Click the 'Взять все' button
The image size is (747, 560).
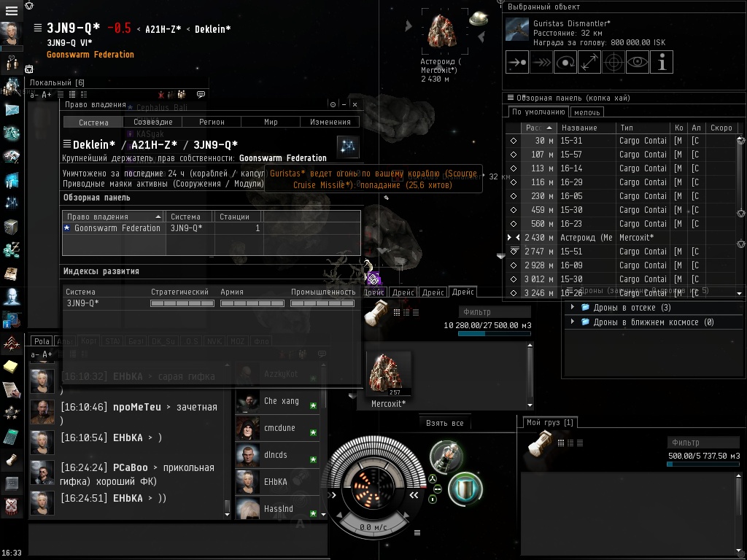pyautogui.click(x=444, y=423)
